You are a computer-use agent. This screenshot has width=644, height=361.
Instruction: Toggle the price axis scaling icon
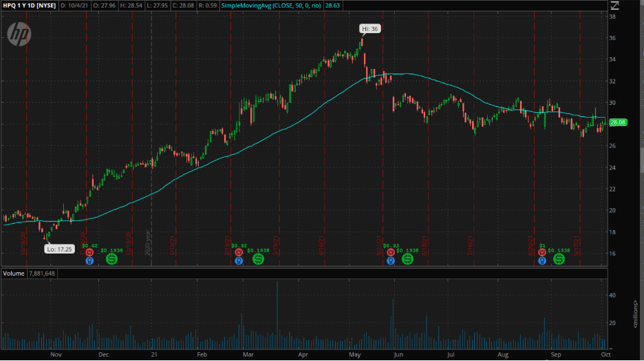[x=615, y=6]
